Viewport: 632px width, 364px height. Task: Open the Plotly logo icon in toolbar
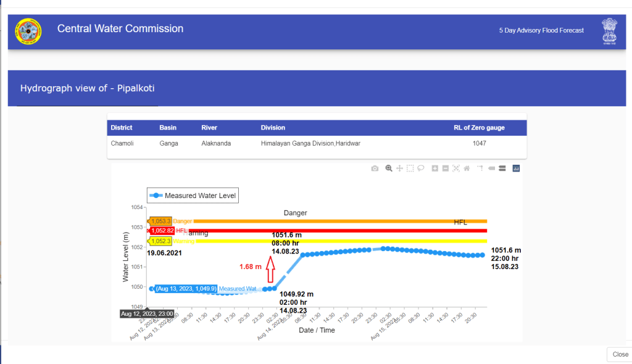tap(517, 168)
